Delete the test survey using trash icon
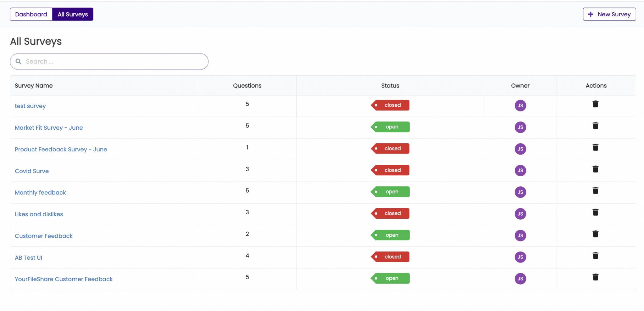The image size is (644, 311). click(595, 104)
